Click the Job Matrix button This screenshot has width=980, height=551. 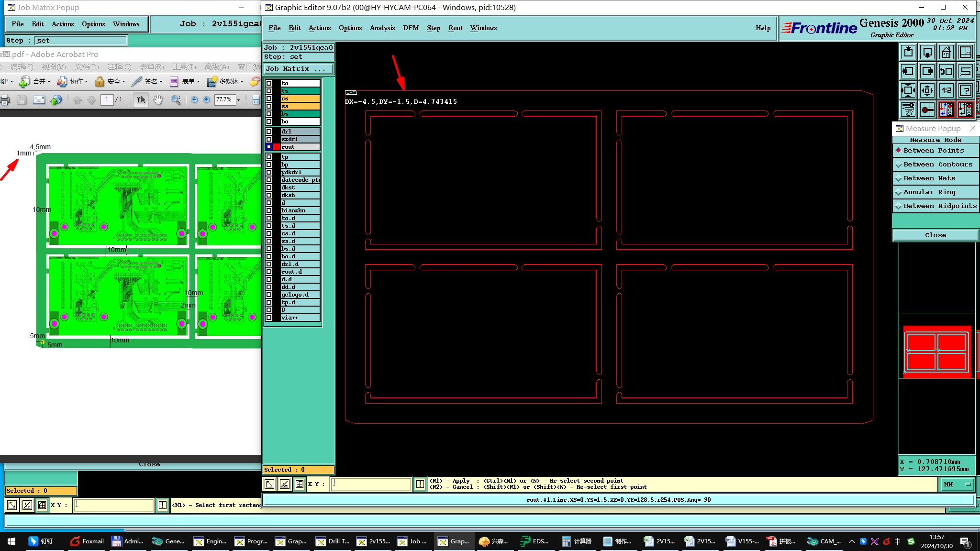pyautogui.click(x=298, y=68)
